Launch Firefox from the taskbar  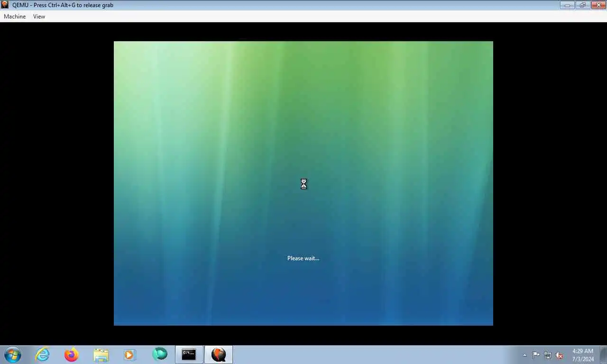click(72, 355)
